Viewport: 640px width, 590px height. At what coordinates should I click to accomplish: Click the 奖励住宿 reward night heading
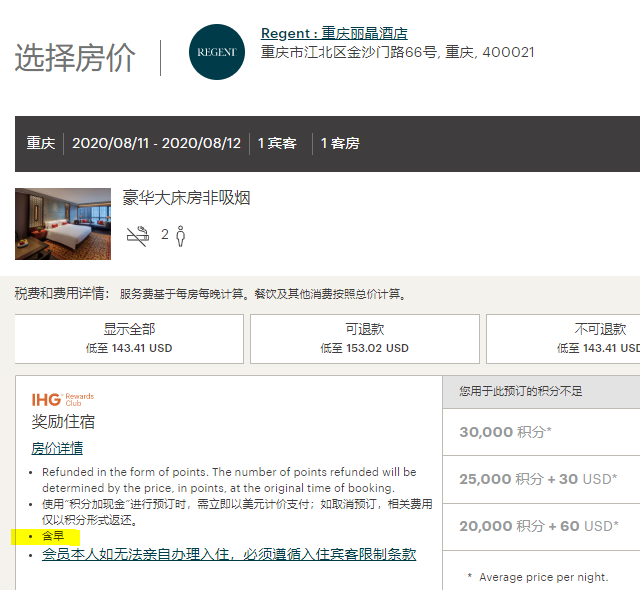63,422
